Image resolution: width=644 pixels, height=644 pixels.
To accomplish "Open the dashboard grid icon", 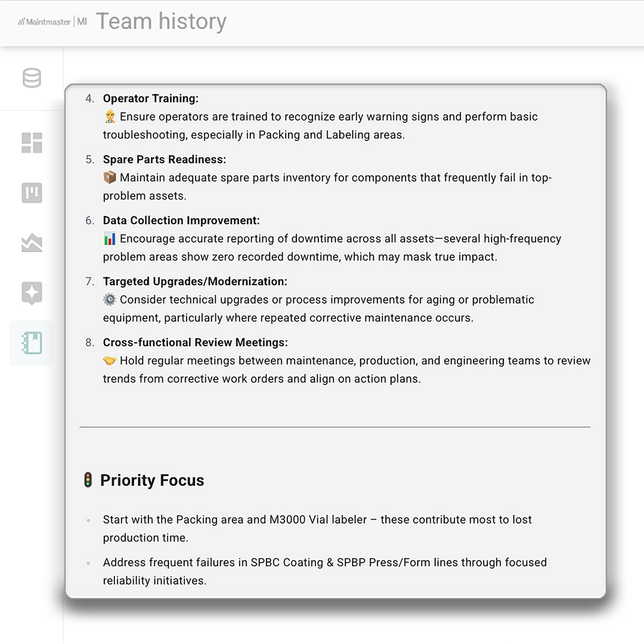I will click(x=32, y=143).
